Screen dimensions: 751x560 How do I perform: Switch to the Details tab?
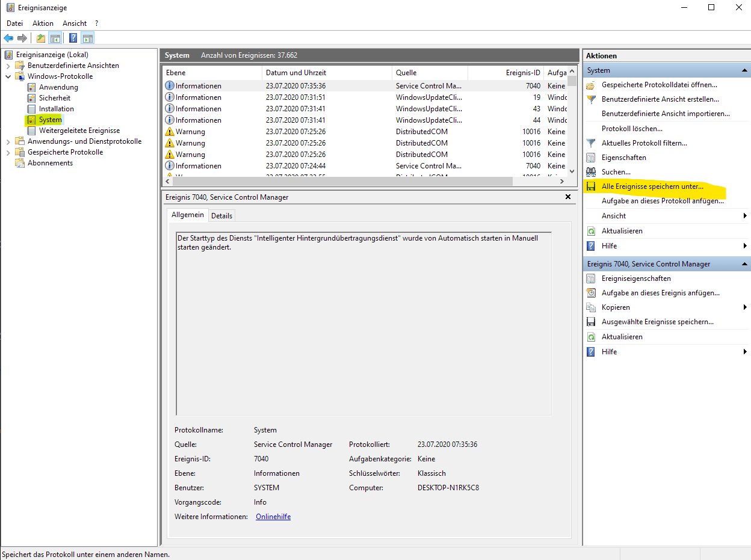pos(221,215)
